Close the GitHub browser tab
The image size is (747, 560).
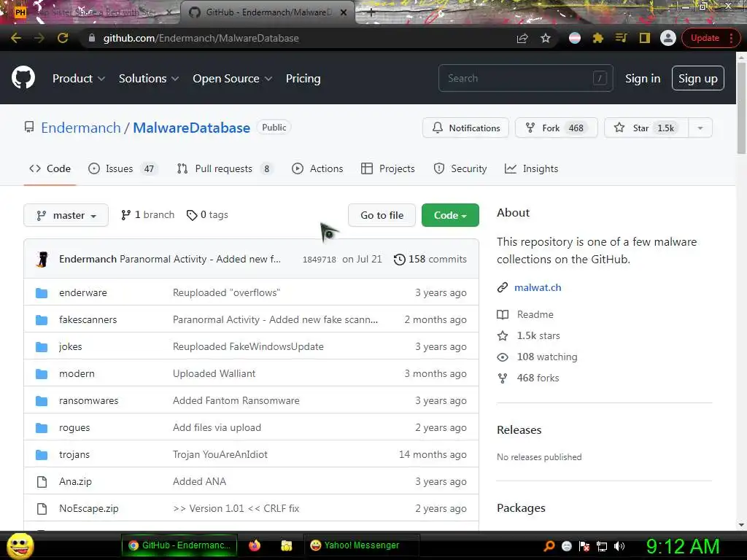pyautogui.click(x=344, y=12)
